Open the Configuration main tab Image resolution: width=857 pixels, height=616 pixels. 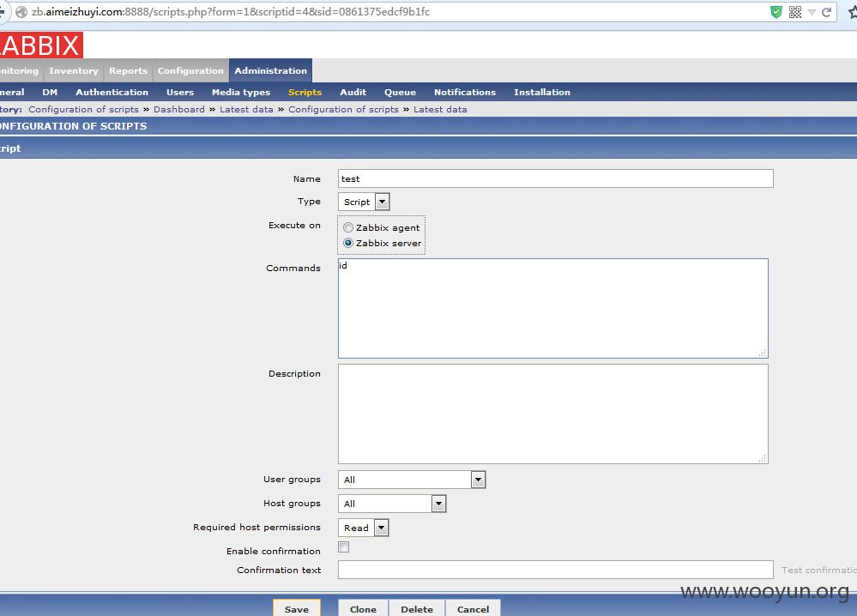pyautogui.click(x=190, y=70)
